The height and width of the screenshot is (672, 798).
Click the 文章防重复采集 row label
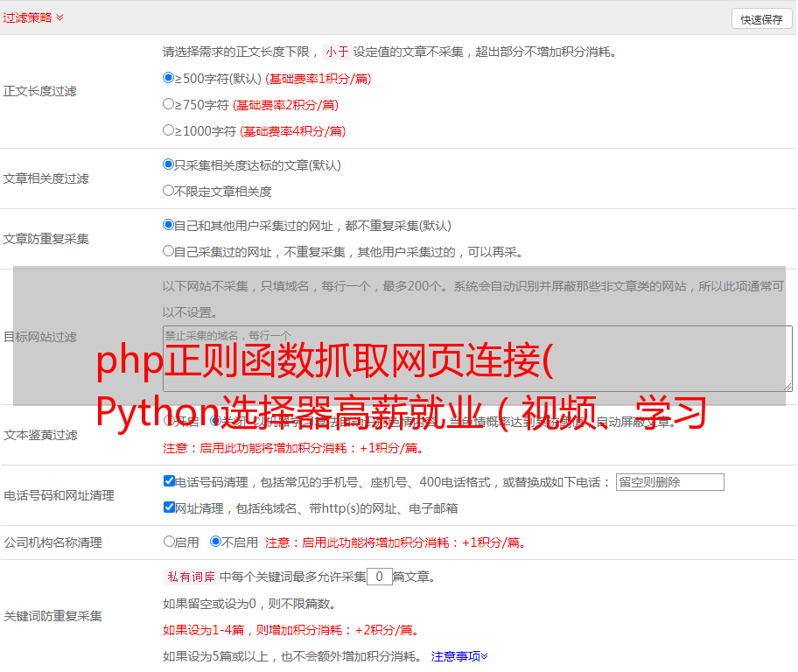pos(45,239)
